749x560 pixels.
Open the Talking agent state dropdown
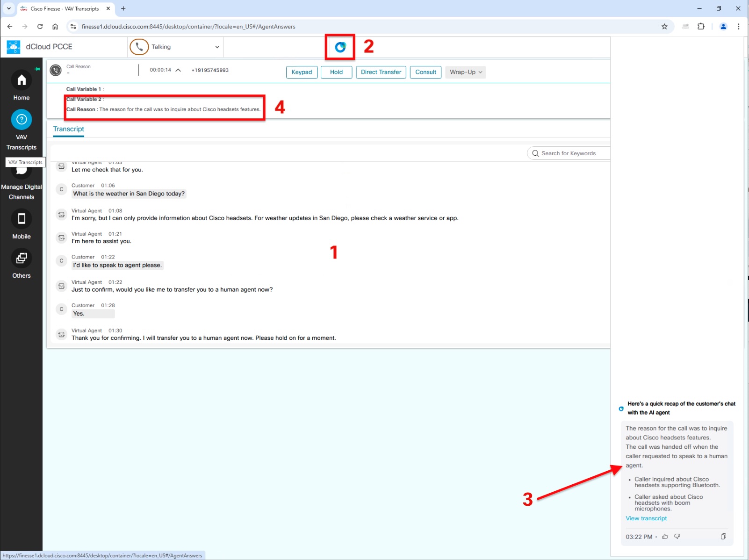[x=216, y=47]
